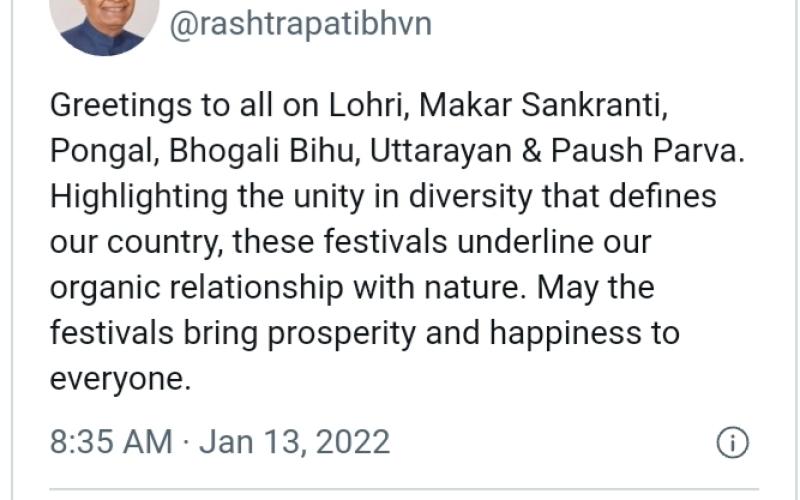Visit the @rashtrapatibhvn handle
Screen dimensions: 800x500
coord(301,24)
